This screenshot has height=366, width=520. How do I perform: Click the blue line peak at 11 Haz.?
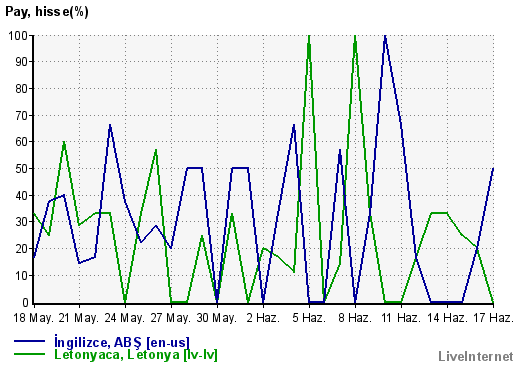click(385, 35)
